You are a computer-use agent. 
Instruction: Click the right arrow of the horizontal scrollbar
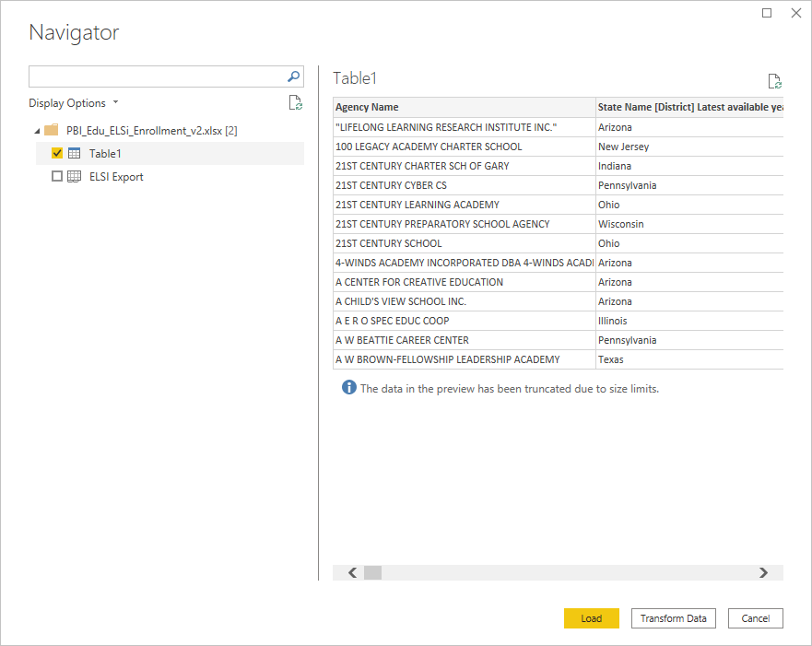pyautogui.click(x=763, y=572)
